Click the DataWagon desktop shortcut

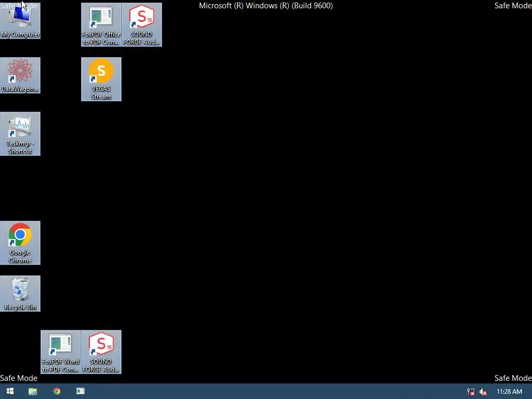20,75
